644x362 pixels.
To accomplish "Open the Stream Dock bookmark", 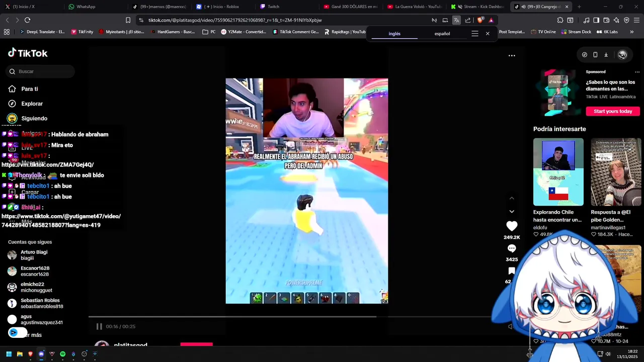I will point(576,32).
